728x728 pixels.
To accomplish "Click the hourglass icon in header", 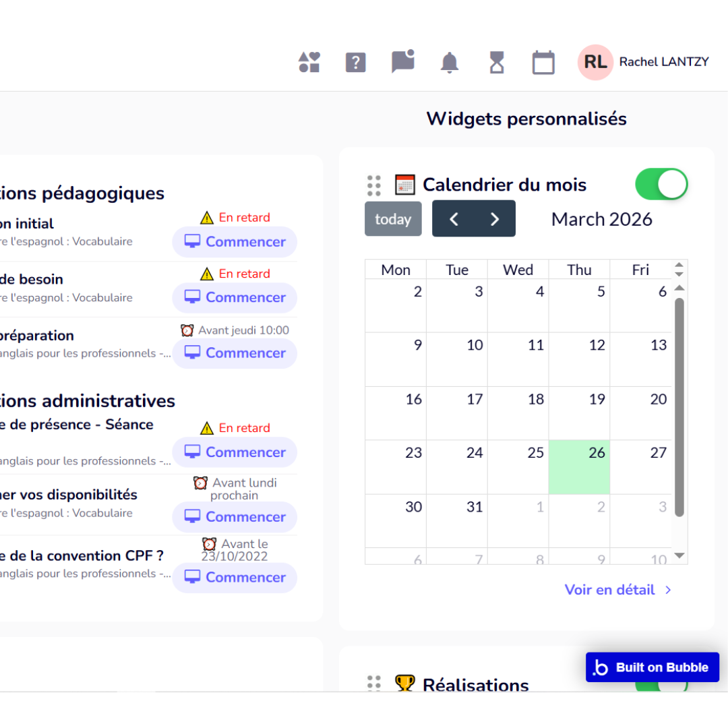I will [x=497, y=63].
